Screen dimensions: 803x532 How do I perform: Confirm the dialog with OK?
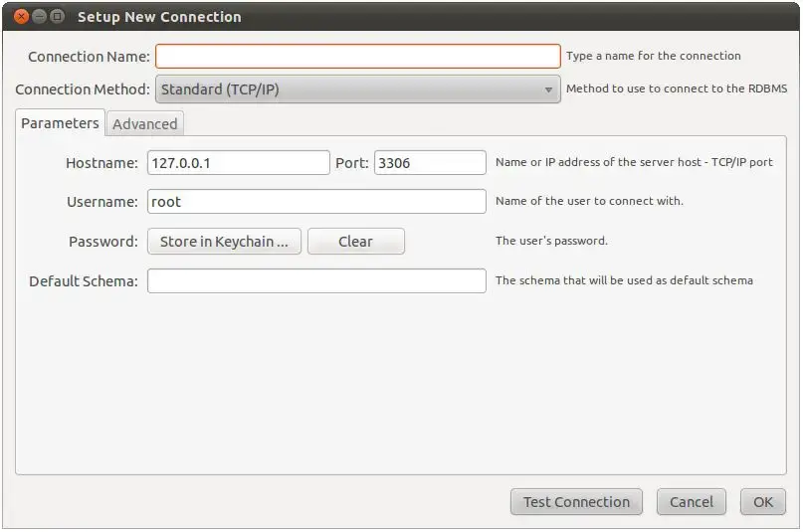762,502
